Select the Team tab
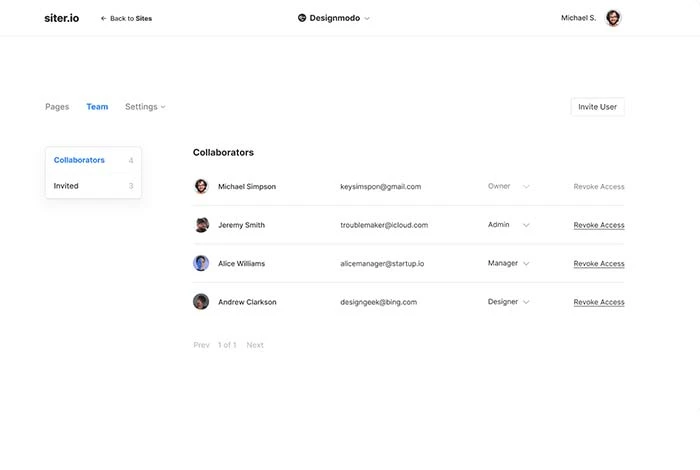The image size is (700, 470). (x=97, y=107)
